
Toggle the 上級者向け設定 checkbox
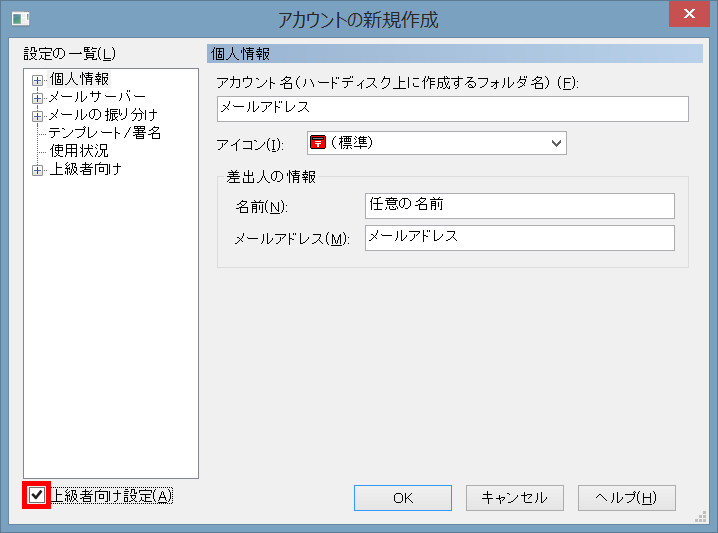click(37, 495)
